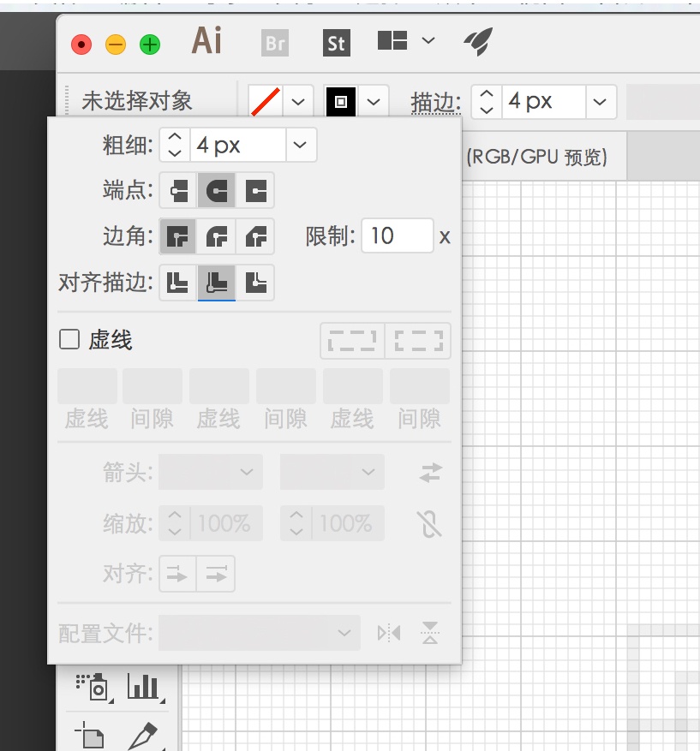Select projecting cap 端点 option
This screenshot has width=700, height=751.
tap(255, 191)
